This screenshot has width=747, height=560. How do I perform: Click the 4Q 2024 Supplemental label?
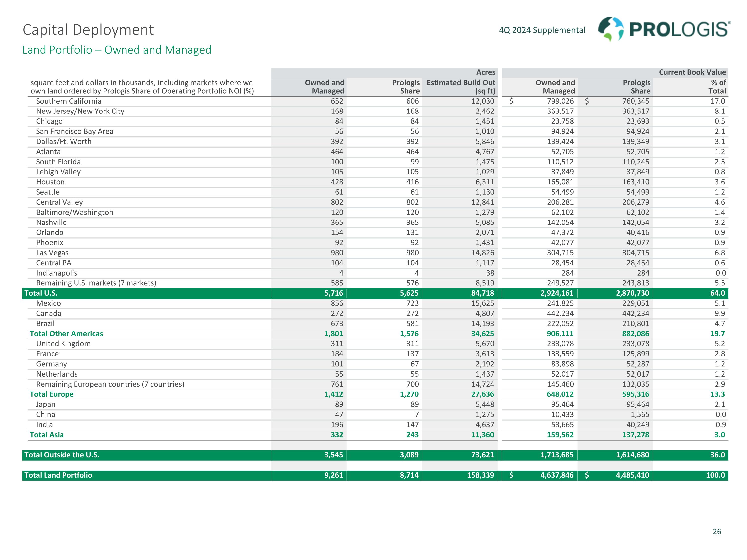[x=542, y=30]
